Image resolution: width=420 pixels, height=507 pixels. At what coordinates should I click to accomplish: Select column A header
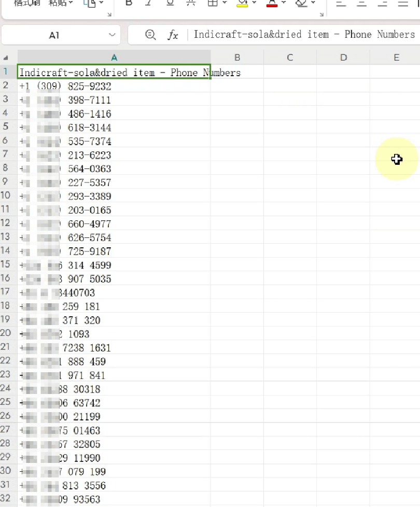(114, 58)
